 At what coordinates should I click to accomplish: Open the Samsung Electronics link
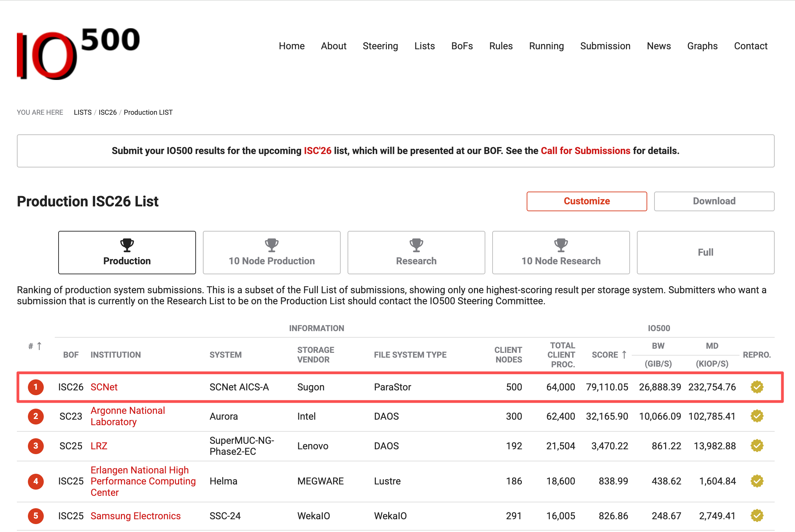click(135, 516)
